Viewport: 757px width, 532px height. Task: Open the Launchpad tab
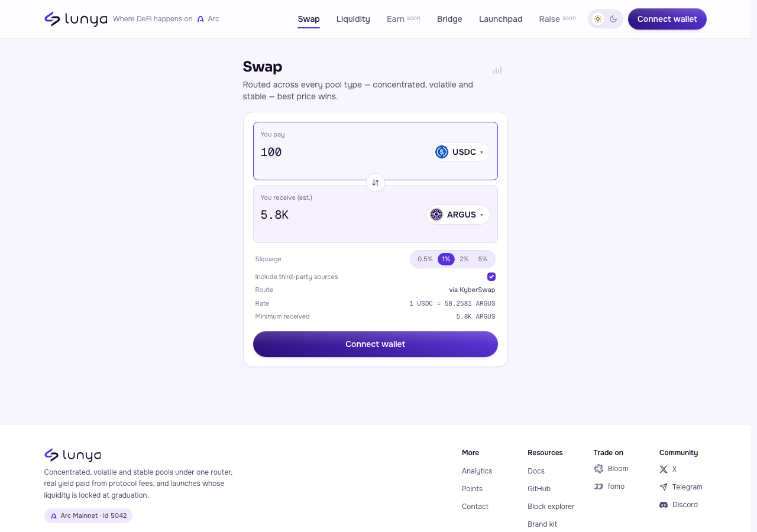[500, 19]
